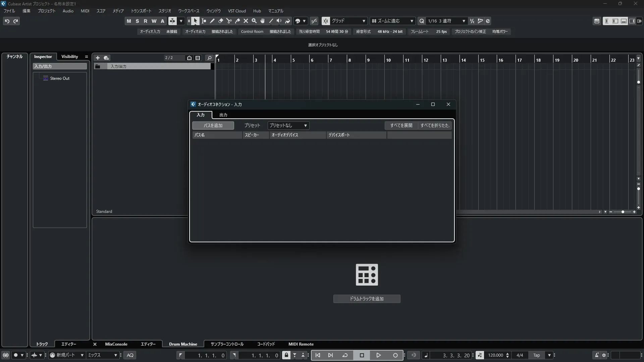Select the Zoom magnifier tool
Viewport: 644px width, 362px height.
pos(254,21)
